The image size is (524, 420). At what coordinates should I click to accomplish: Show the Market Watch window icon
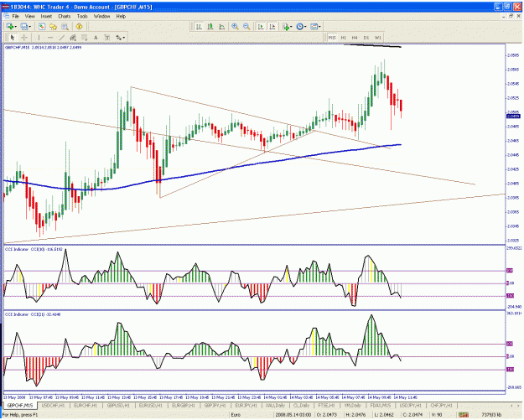click(42, 26)
